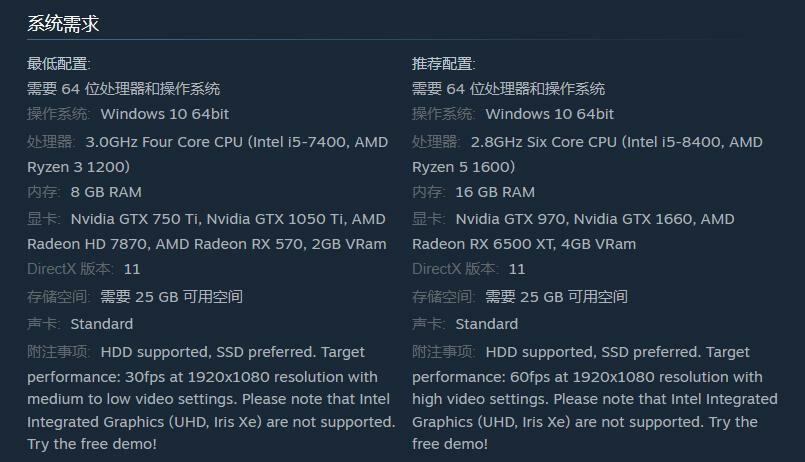
Task: Click the 声卡 Standard line in recommended column
Action: coord(465,324)
